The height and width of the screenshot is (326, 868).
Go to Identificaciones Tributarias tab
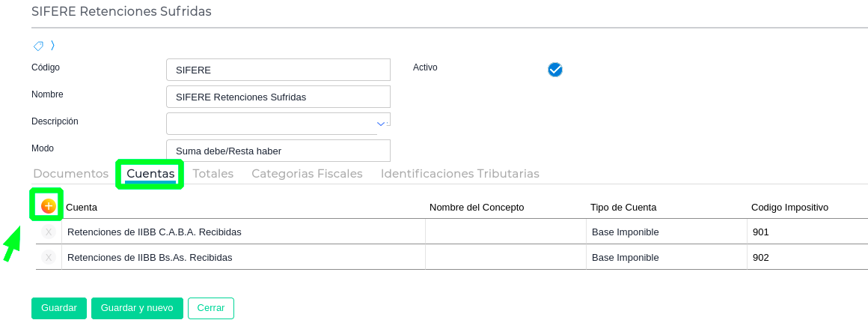coord(459,174)
